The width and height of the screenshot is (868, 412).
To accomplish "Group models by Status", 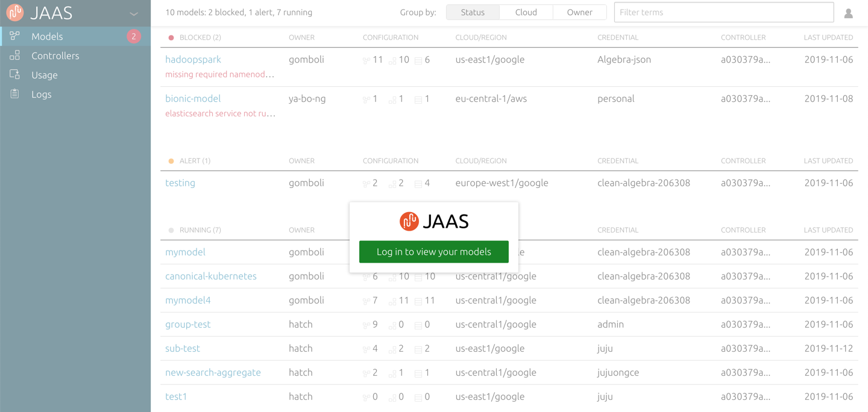I will (472, 12).
